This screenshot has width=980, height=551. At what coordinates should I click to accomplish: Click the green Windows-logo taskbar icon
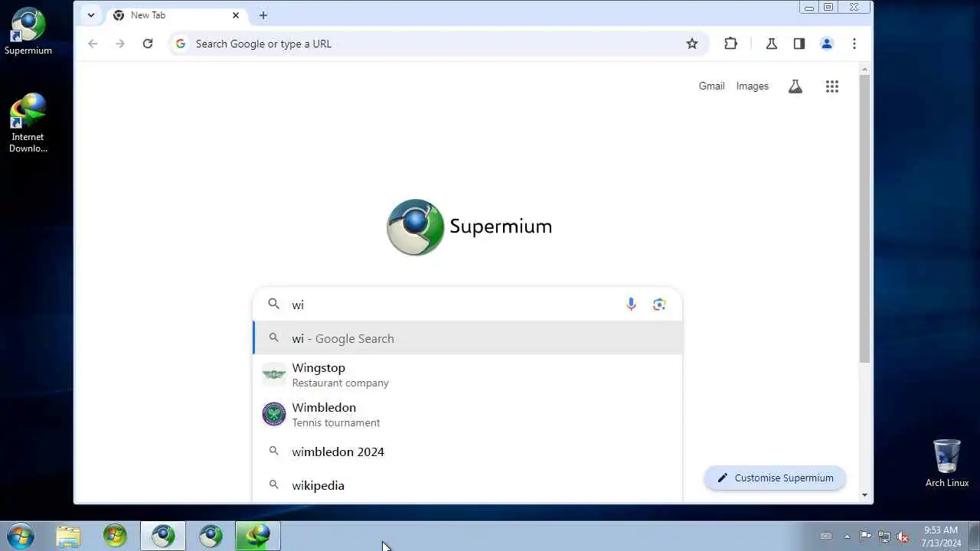115,536
